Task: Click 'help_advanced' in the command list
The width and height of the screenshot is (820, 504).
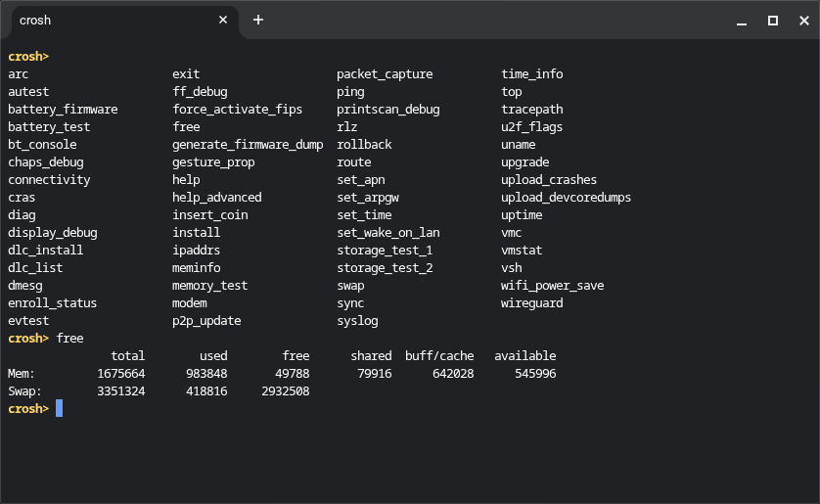Action: (x=216, y=197)
